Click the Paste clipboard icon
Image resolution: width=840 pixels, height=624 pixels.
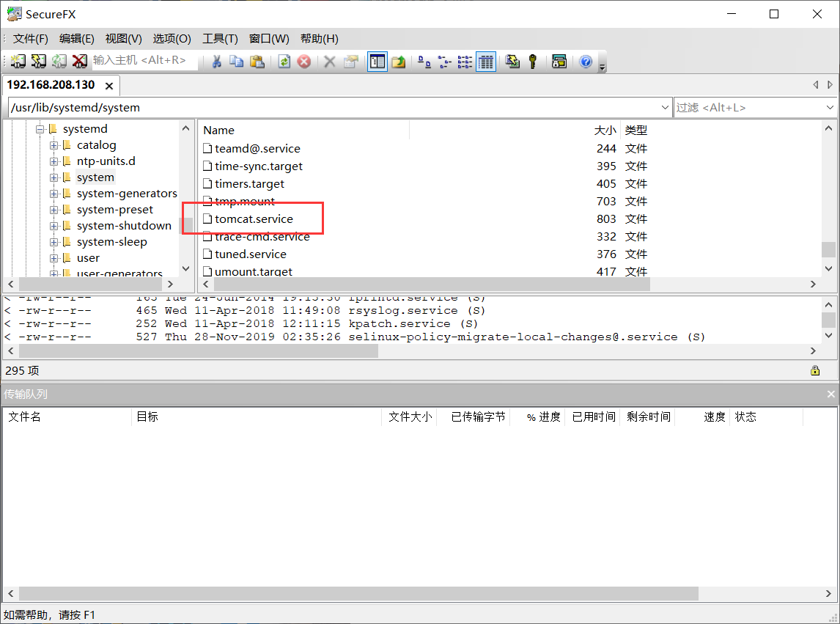[258, 62]
